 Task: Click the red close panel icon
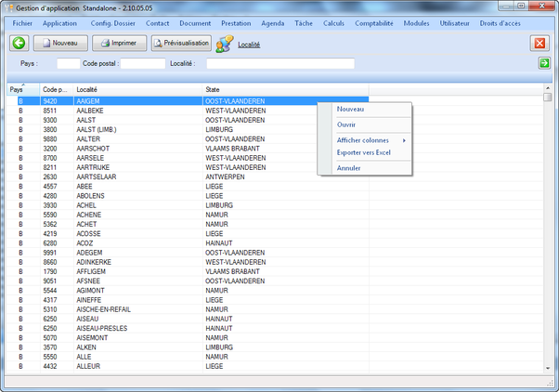pos(539,44)
